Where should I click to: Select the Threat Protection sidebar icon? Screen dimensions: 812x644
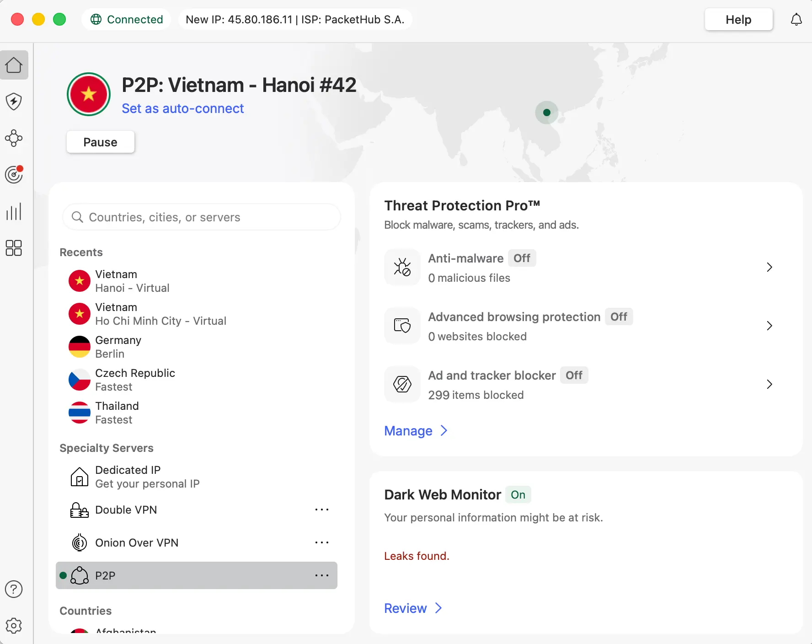tap(14, 102)
